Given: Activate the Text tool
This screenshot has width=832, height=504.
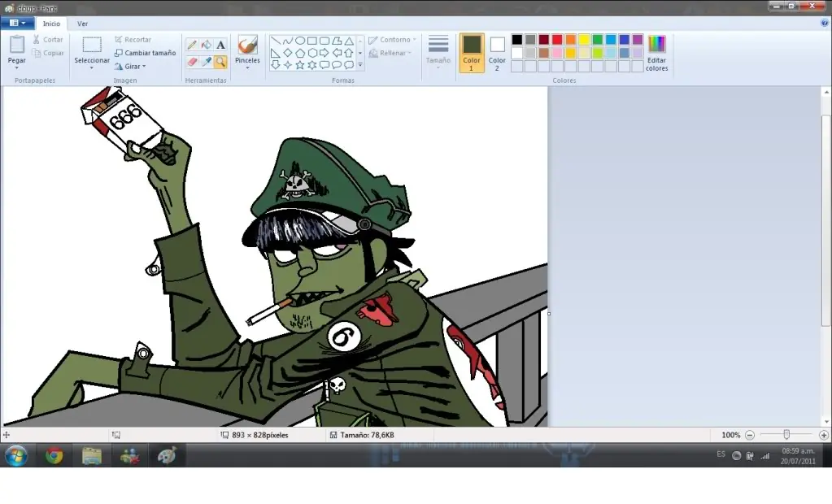Looking at the screenshot, I should tap(220, 45).
